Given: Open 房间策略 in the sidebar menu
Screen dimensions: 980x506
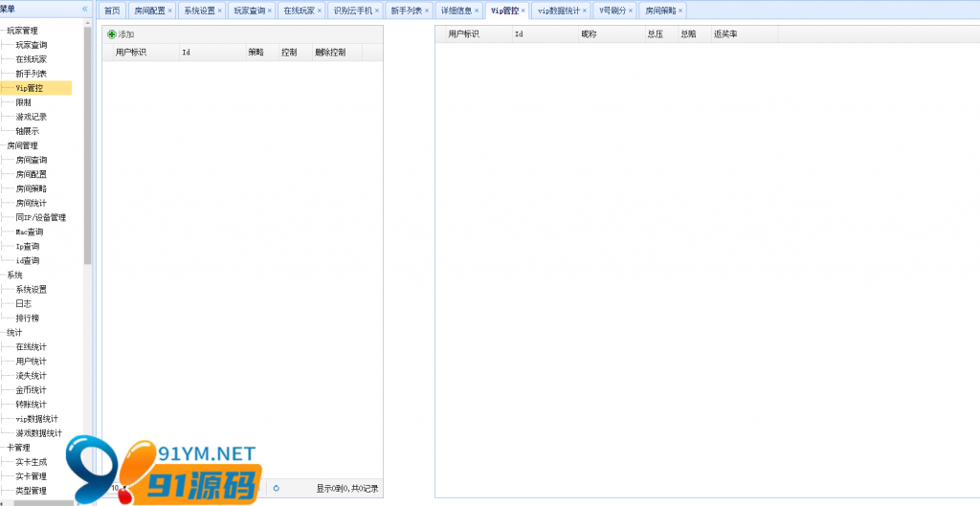Looking at the screenshot, I should pyautogui.click(x=32, y=188).
